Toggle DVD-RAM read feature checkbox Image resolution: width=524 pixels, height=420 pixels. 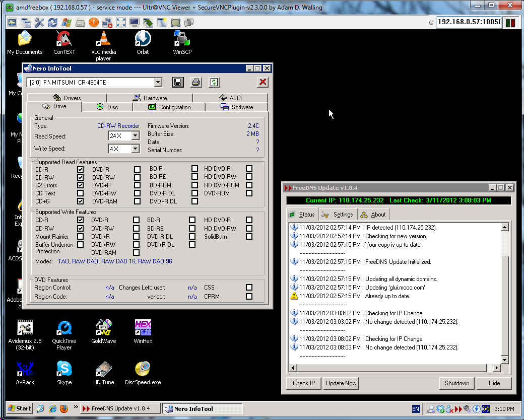click(137, 201)
